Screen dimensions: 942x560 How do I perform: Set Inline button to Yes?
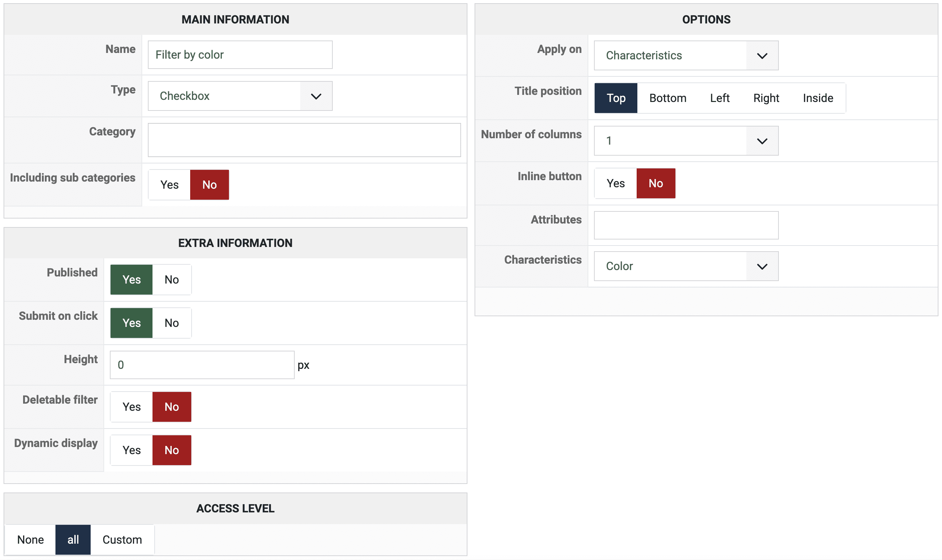[616, 183]
